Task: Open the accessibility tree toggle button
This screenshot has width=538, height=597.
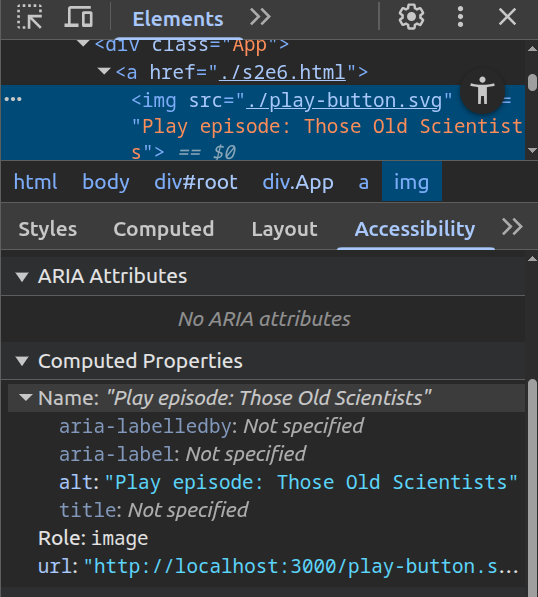Action: pyautogui.click(x=482, y=91)
